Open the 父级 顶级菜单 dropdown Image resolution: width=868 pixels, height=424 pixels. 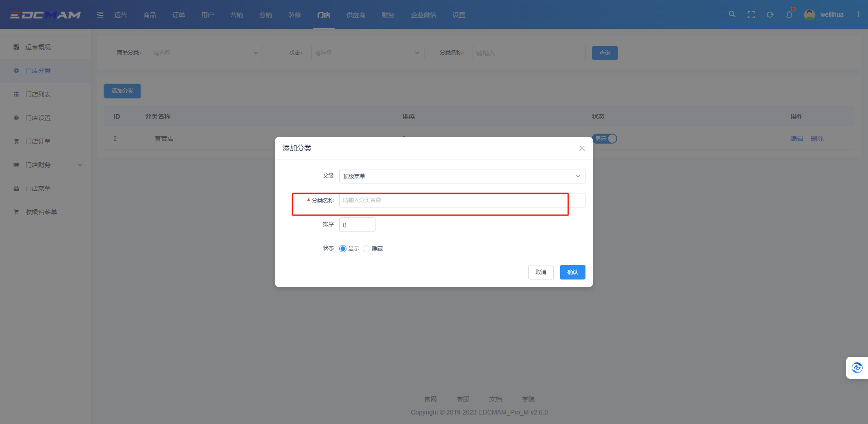462,176
